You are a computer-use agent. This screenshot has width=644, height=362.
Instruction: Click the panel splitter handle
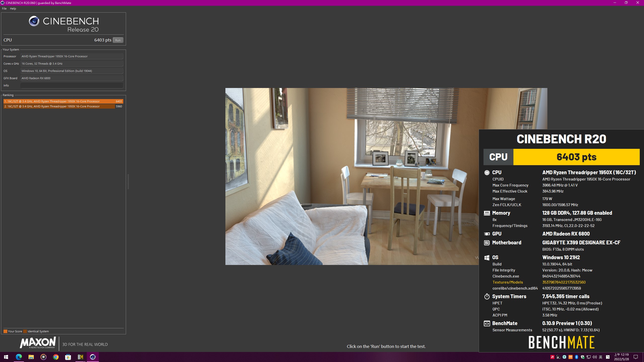tap(128, 181)
